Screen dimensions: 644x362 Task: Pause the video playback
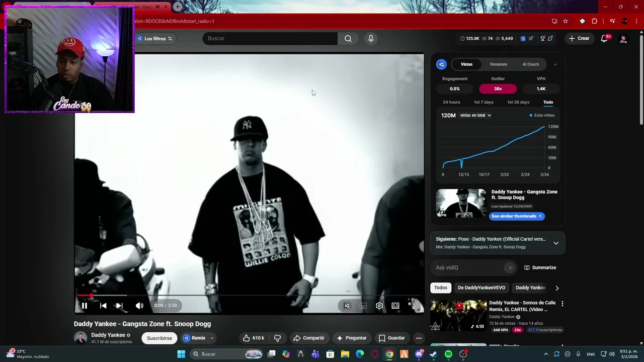tap(85, 306)
